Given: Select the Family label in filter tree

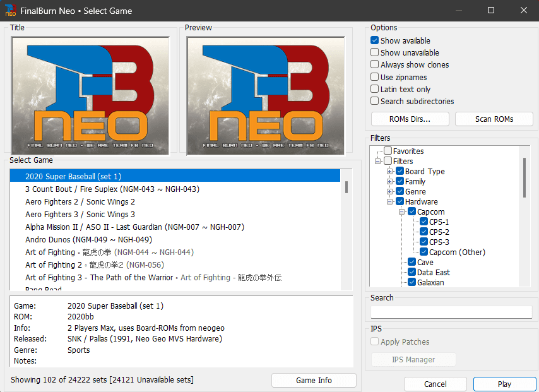Looking at the screenshot, I should coord(415,181).
